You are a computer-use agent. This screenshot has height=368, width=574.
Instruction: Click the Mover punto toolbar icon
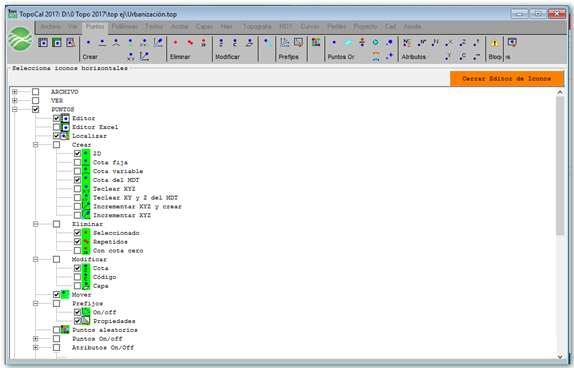point(268,42)
